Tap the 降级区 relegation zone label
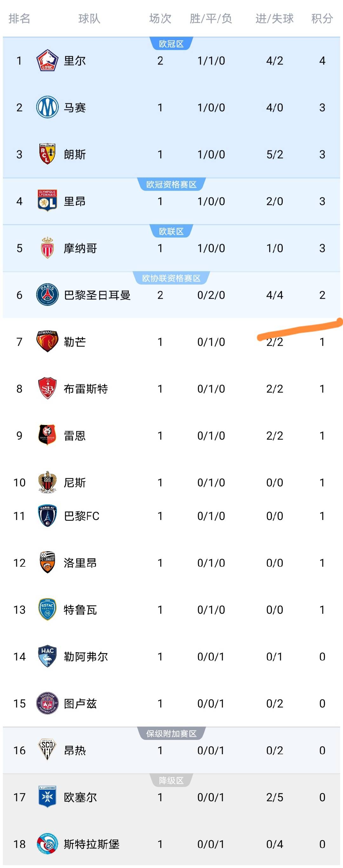 pos(171,780)
